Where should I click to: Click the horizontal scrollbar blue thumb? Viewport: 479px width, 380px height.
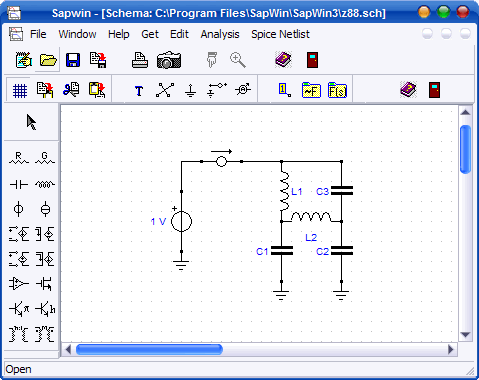tap(149, 349)
